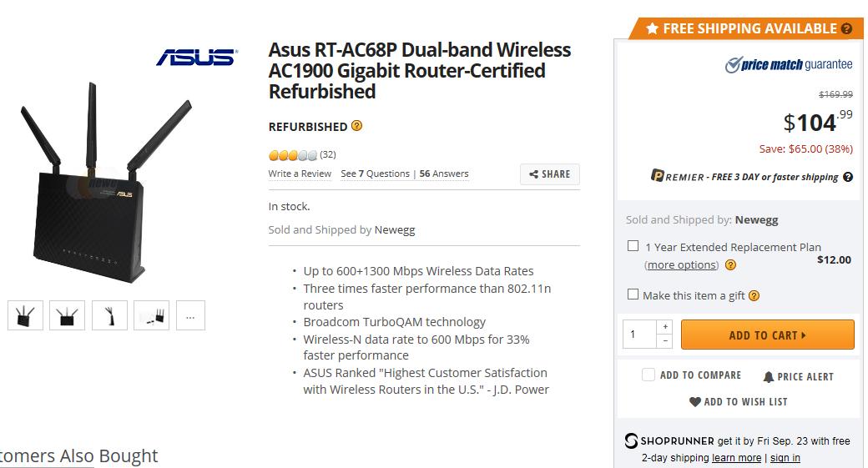The image size is (868, 468).
Task: Increase quantity with the plus stepper
Action: tap(665, 327)
